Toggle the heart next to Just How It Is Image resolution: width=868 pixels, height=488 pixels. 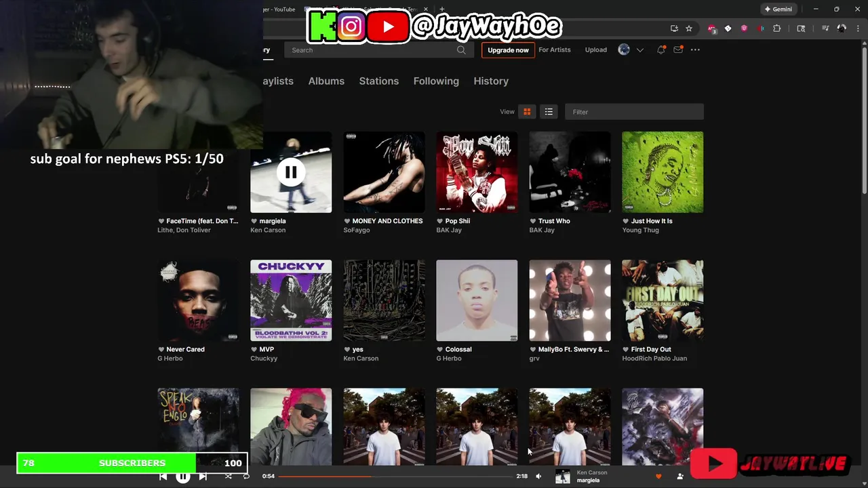pos(626,221)
